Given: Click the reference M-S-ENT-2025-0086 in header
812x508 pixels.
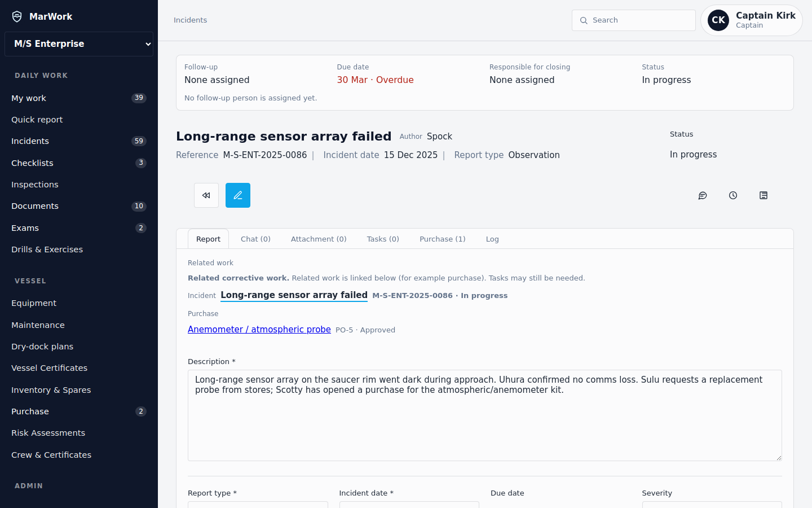Looking at the screenshot, I should [x=265, y=155].
